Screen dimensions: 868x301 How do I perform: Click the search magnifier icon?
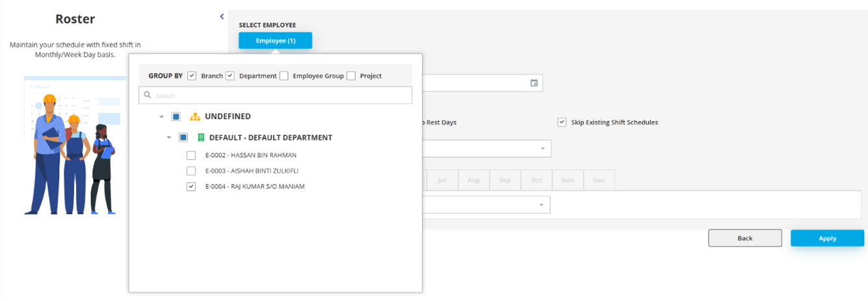point(148,96)
